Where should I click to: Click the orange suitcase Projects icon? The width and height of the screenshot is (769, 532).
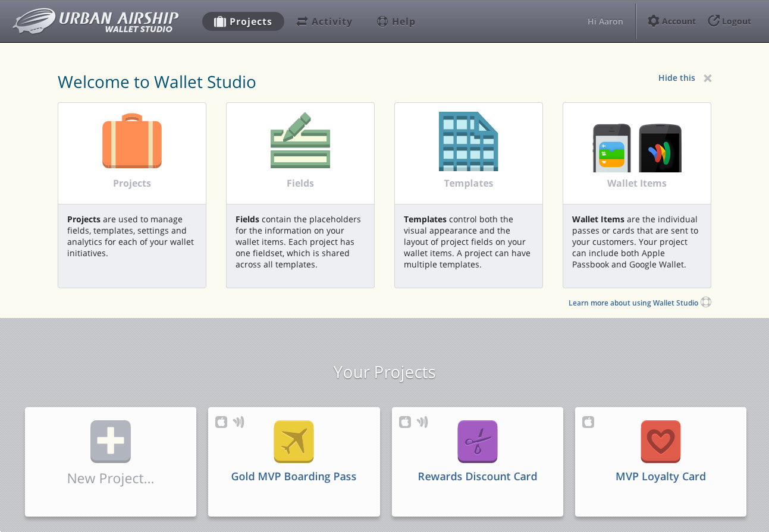pyautogui.click(x=132, y=141)
